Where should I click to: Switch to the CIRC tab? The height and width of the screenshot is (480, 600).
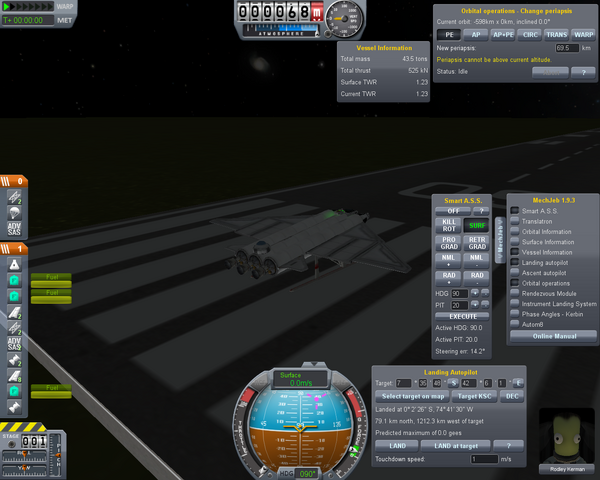tap(530, 35)
